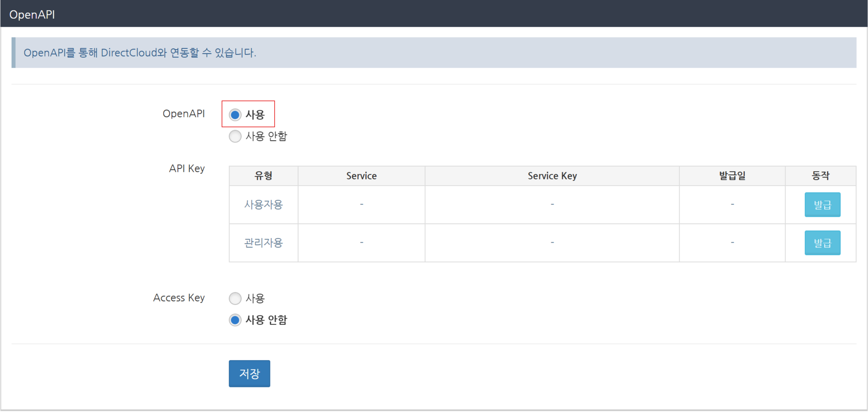Select OpenAPI 사용 안함 radio button
Viewport: 868px width, 412px height.
[x=235, y=136]
